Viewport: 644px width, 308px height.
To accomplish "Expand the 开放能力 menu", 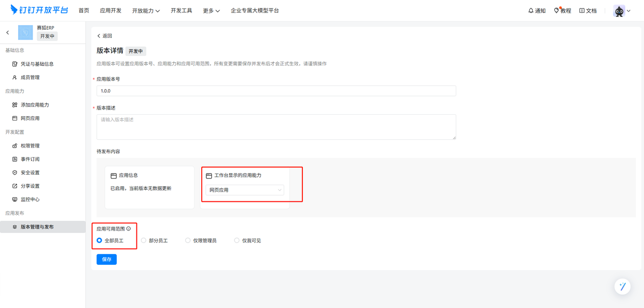I will pyautogui.click(x=146, y=11).
